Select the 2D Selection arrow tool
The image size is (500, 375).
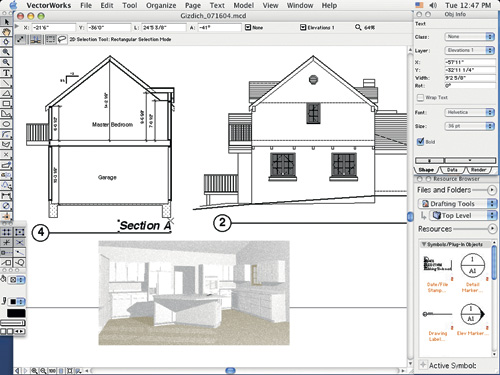[x=6, y=22]
